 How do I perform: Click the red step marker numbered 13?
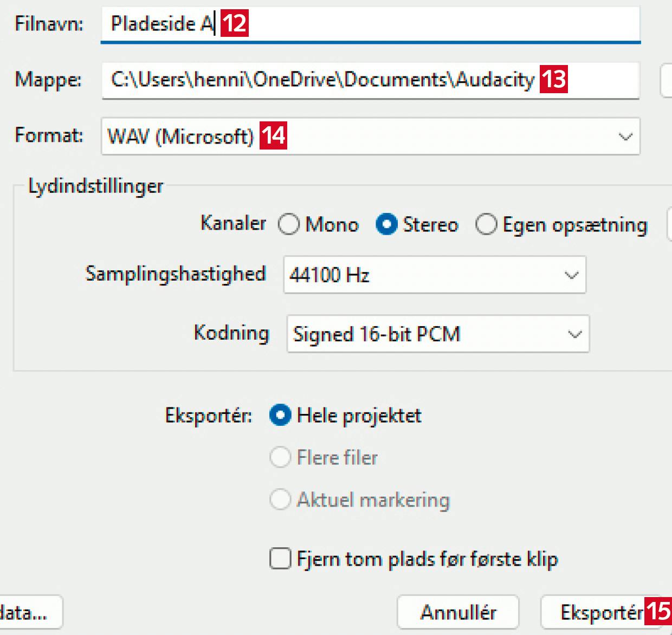553,79
